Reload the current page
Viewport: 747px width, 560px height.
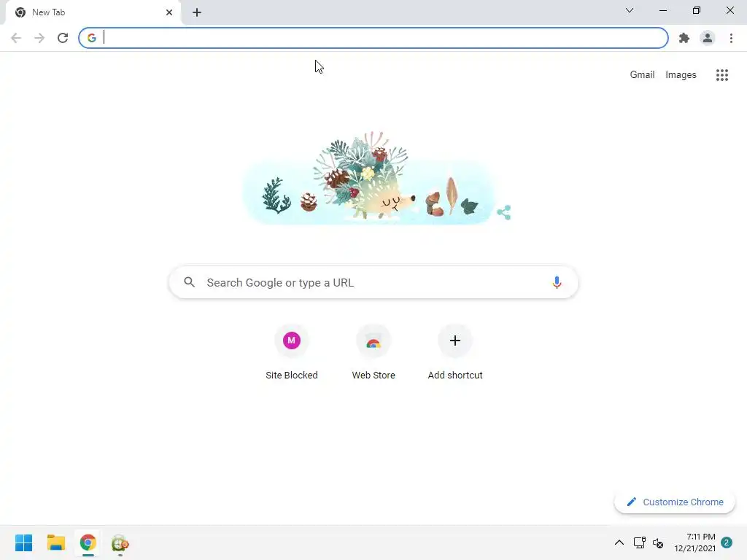(x=63, y=38)
